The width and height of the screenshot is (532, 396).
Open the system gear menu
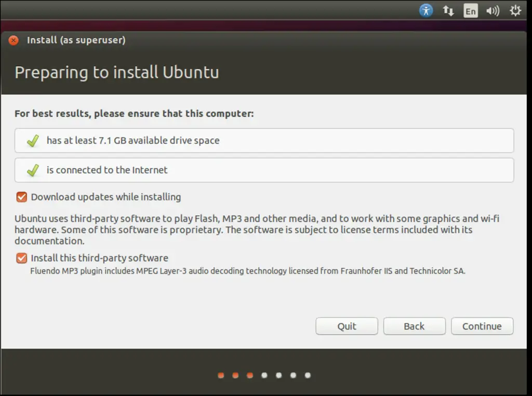click(x=515, y=10)
